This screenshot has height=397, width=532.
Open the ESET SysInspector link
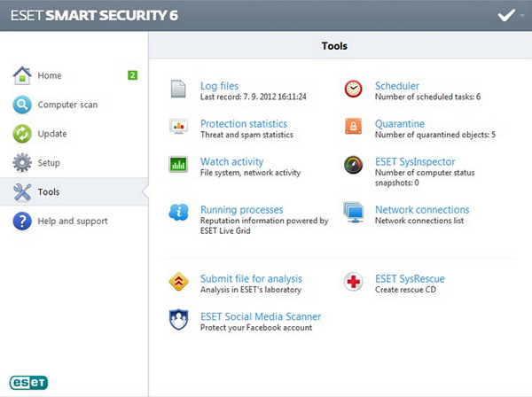[x=415, y=161]
